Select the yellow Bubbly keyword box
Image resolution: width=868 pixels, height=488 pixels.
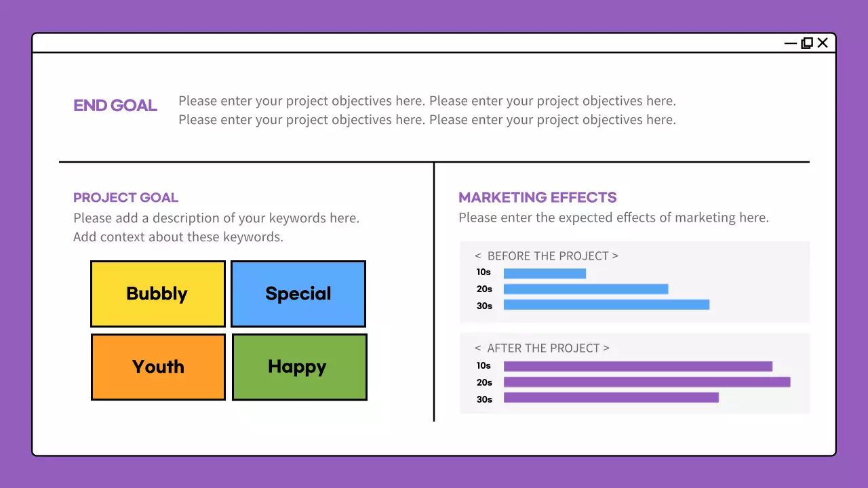(157, 293)
